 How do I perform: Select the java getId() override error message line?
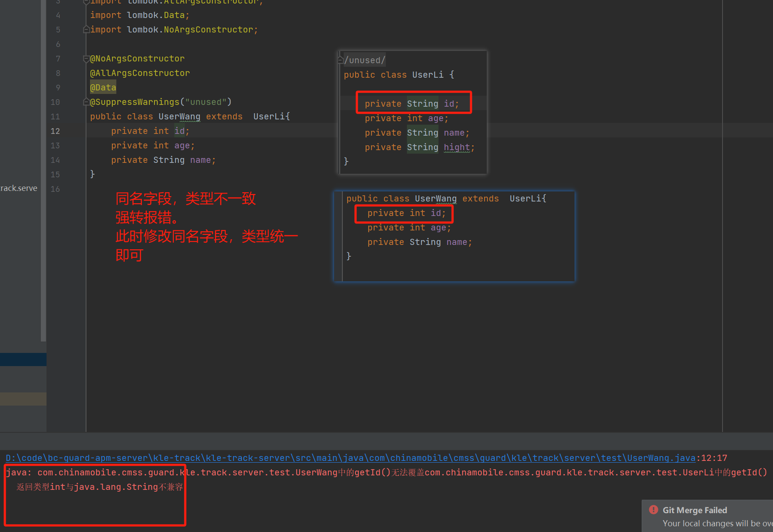click(x=386, y=472)
